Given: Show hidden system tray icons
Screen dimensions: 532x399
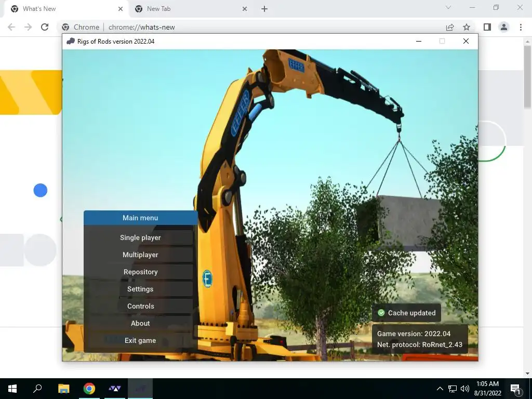Looking at the screenshot, I should click(440, 389).
